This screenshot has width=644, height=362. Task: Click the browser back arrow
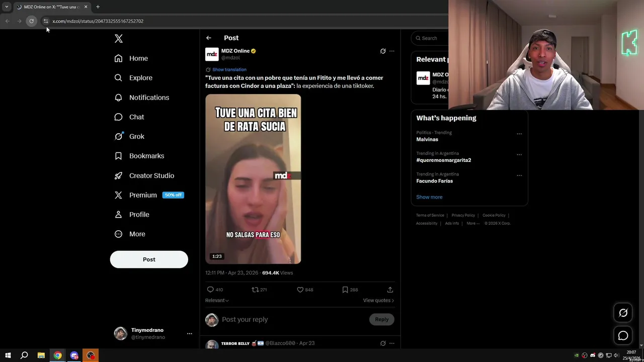point(7,21)
